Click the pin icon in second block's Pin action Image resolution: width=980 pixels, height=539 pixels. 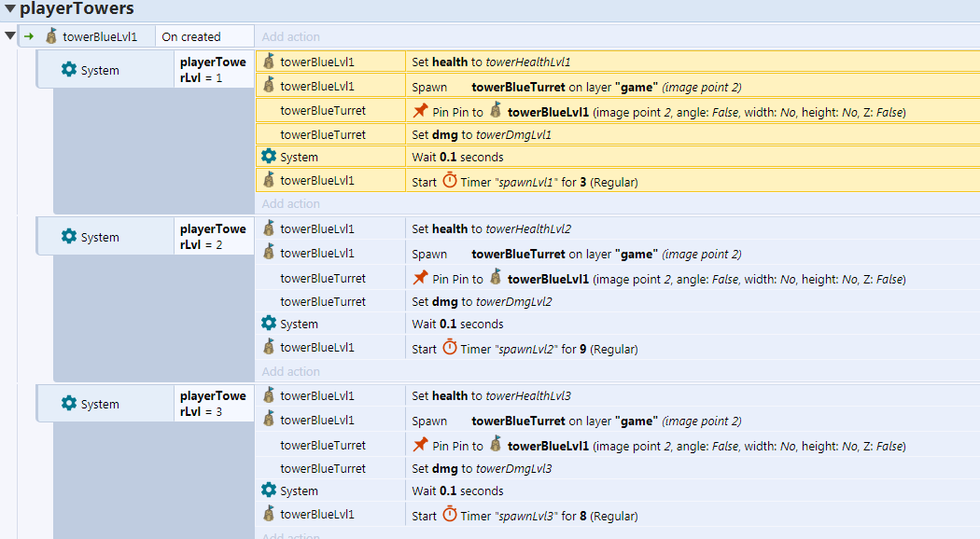pyautogui.click(x=421, y=277)
